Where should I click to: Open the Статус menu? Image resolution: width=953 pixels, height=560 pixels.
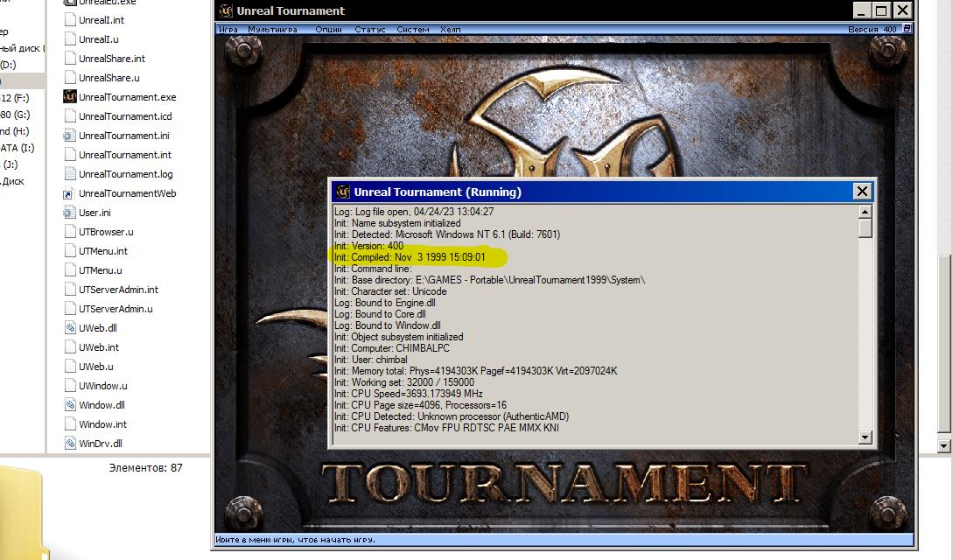click(369, 29)
